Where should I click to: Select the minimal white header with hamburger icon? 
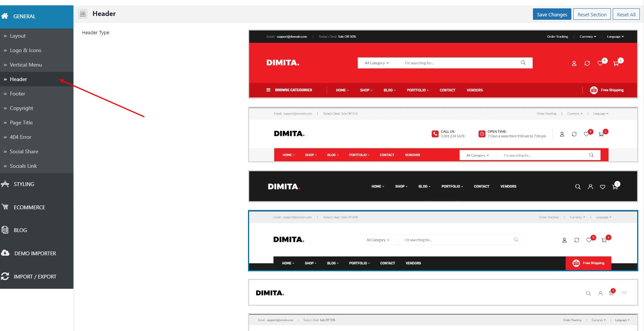tap(443, 293)
